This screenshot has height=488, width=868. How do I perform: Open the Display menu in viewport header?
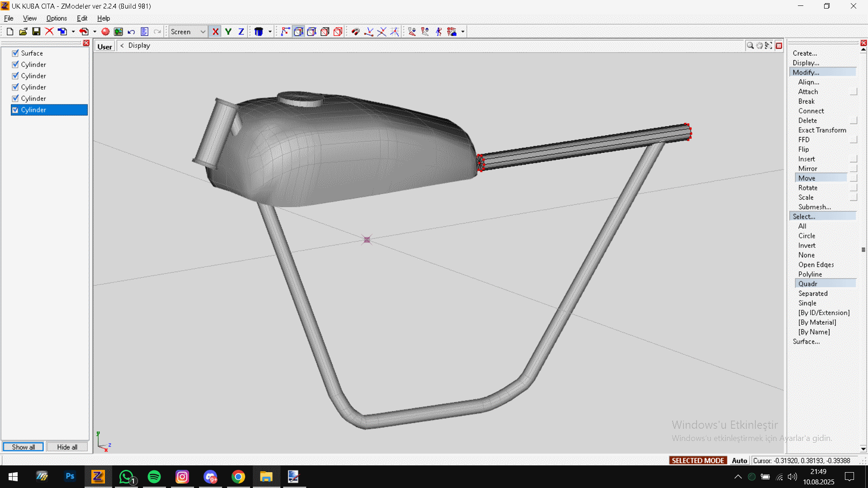click(139, 46)
